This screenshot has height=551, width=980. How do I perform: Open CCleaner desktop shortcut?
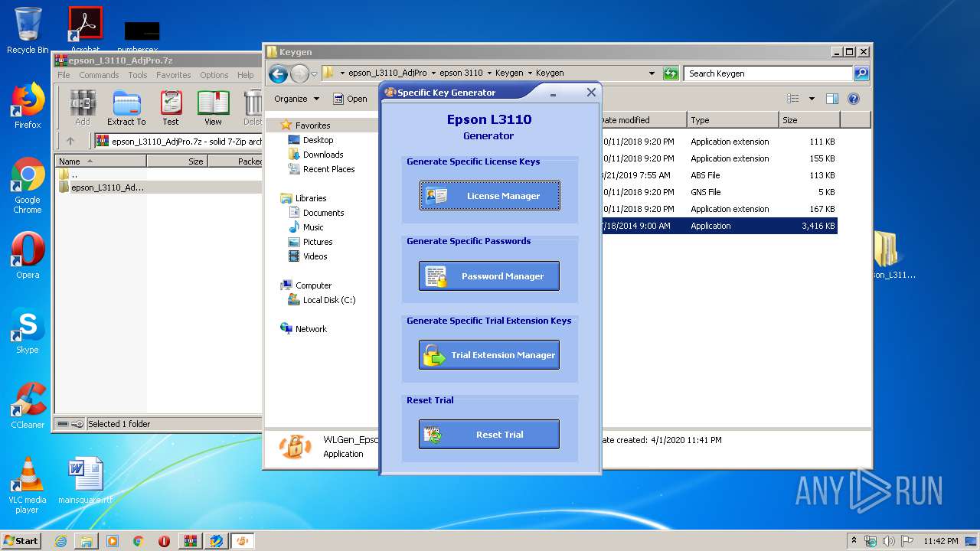[x=28, y=406]
